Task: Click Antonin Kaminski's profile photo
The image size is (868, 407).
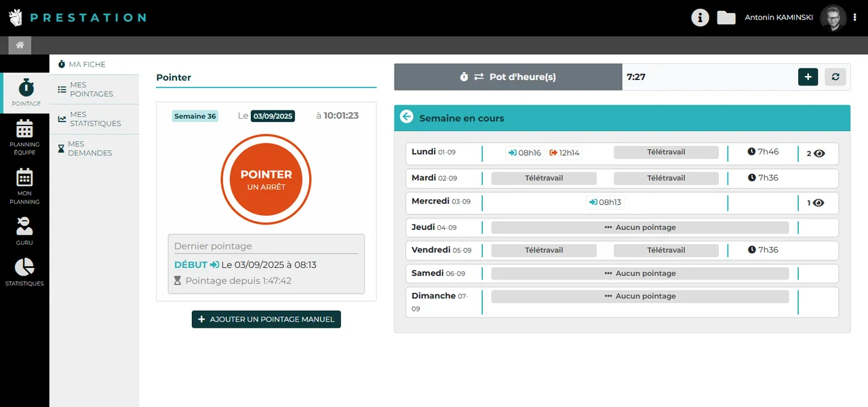Action: click(833, 18)
